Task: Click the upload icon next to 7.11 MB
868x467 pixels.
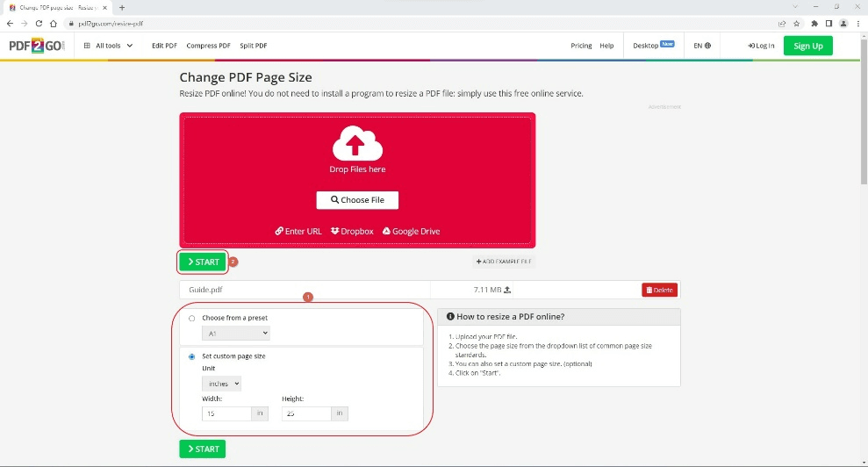Action: [507, 290]
